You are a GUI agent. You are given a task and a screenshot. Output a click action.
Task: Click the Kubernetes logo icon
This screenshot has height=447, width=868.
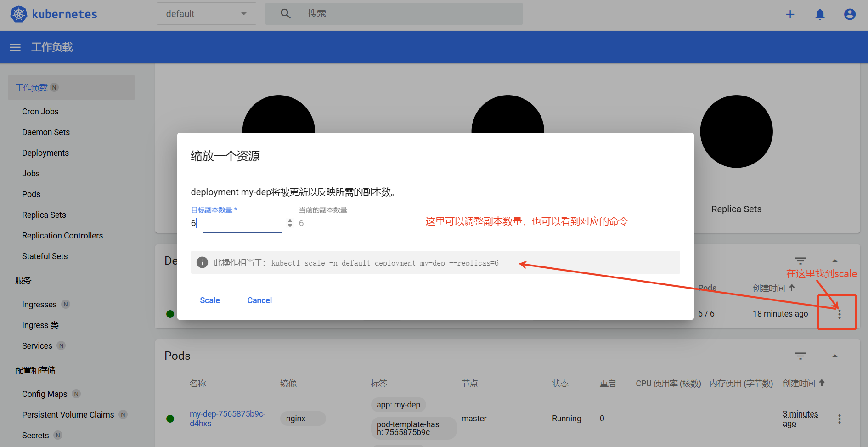[x=19, y=14]
